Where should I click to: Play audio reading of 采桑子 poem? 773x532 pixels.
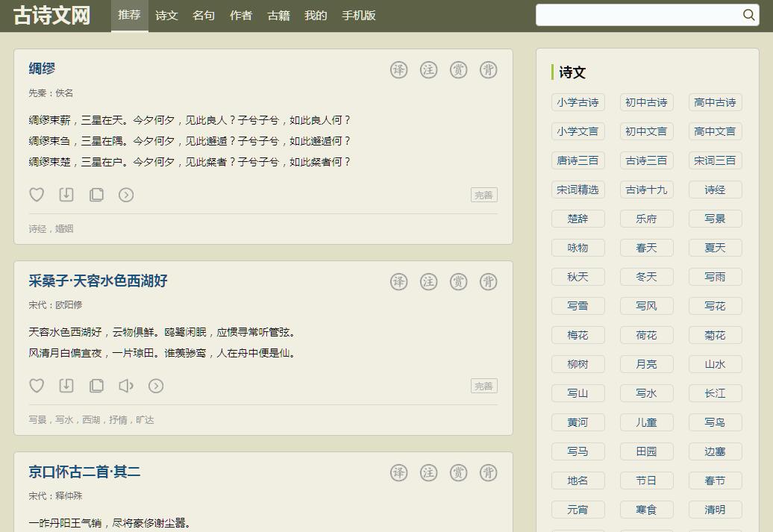click(126, 386)
